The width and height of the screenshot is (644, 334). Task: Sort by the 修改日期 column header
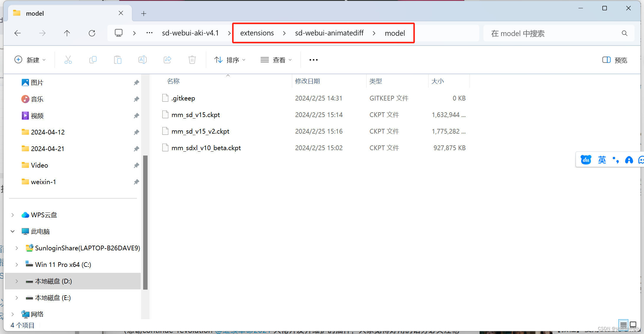(x=308, y=81)
